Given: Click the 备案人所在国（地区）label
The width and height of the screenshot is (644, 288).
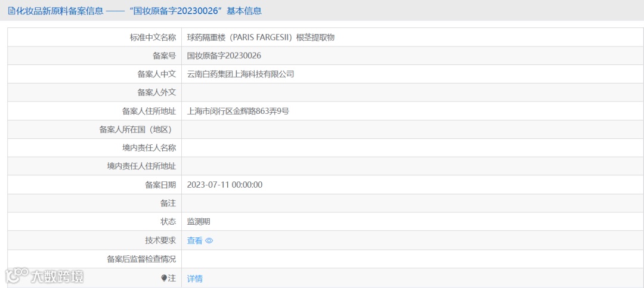Looking at the screenshot, I should (x=136, y=129).
